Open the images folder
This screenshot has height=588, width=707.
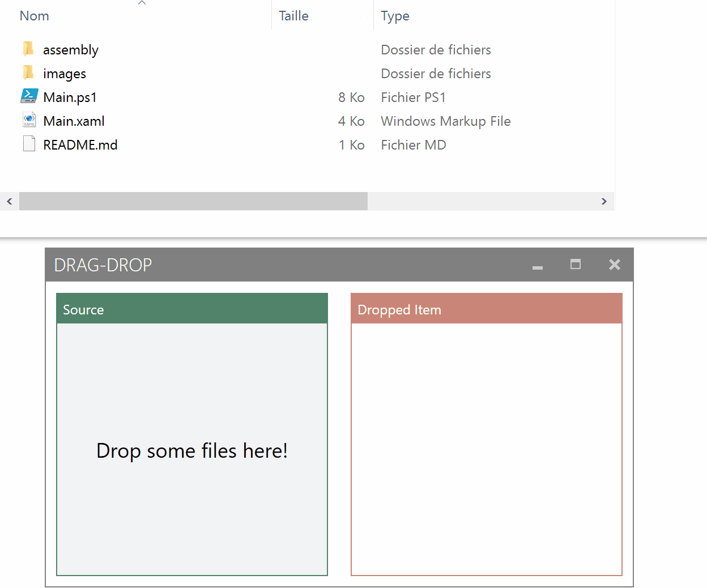[x=64, y=74]
